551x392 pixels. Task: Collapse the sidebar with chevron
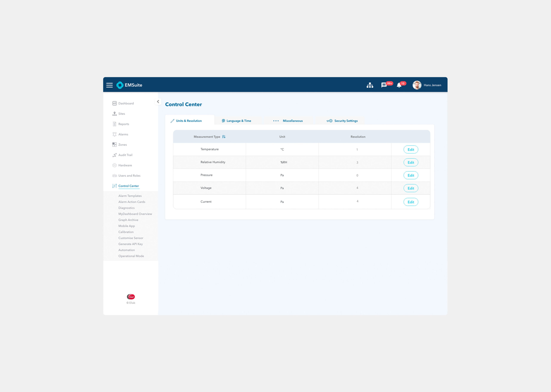[x=158, y=102]
